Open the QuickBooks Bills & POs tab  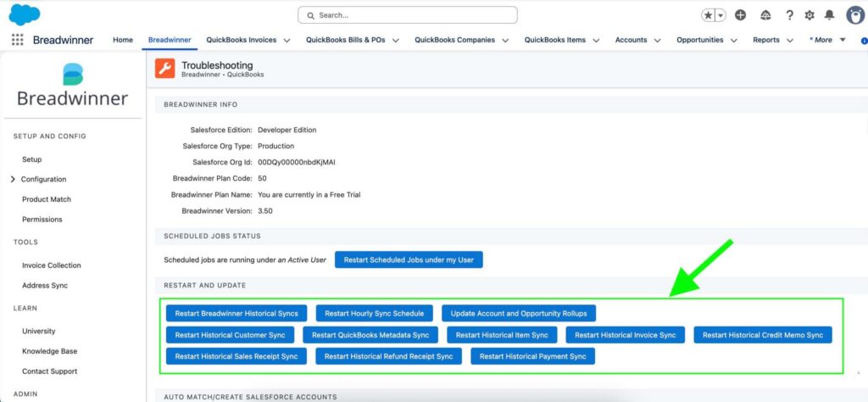click(x=346, y=40)
